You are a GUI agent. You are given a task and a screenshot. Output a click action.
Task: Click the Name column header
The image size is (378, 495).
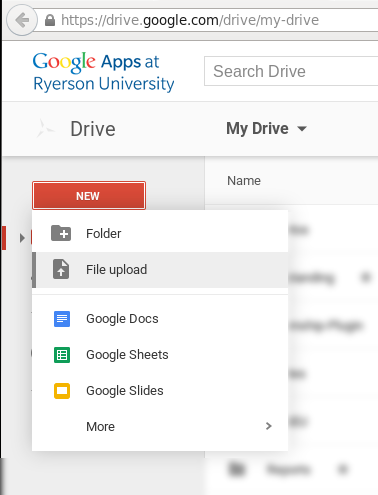(244, 181)
